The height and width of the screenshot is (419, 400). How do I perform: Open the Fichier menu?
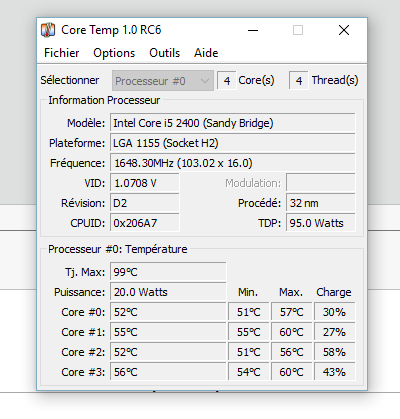pyautogui.click(x=62, y=53)
